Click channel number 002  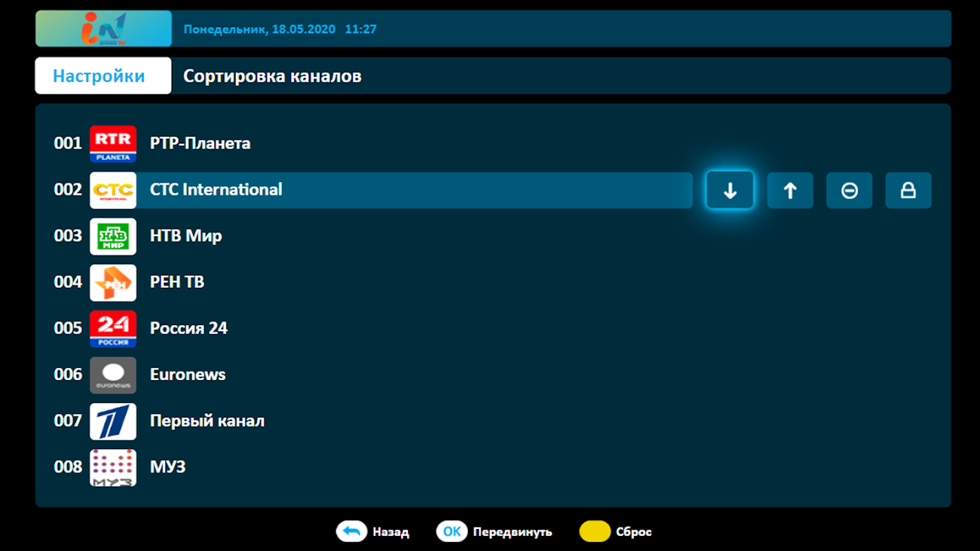(68, 190)
